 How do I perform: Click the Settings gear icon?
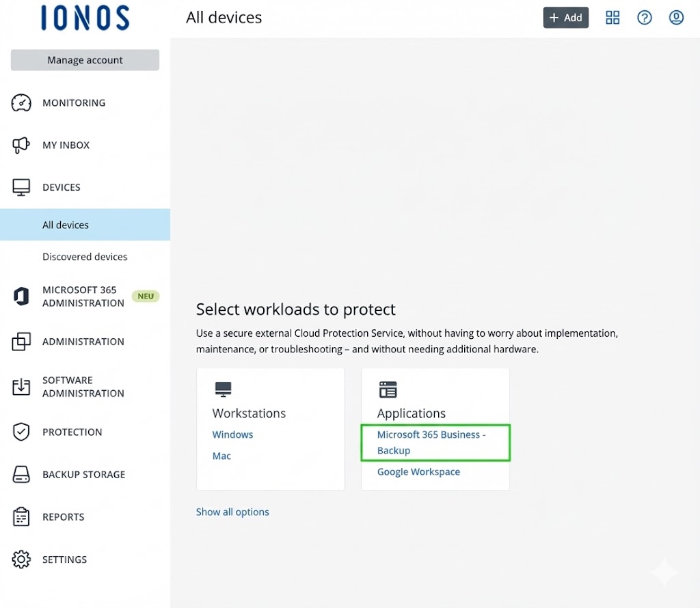21,559
